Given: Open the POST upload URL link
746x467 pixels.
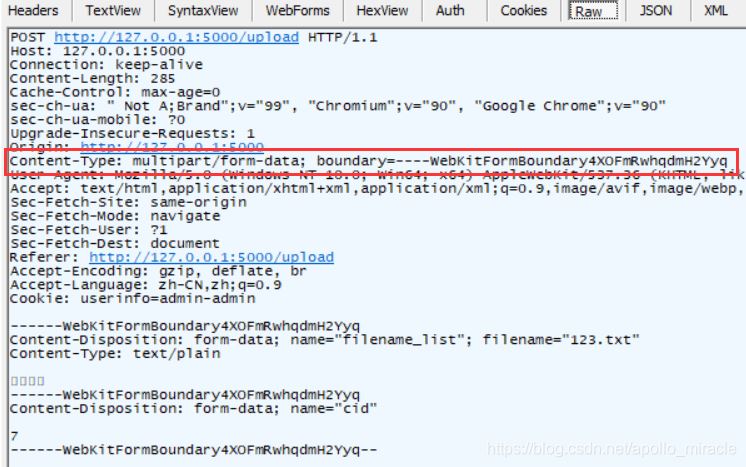Looking at the screenshot, I should tap(177, 37).
